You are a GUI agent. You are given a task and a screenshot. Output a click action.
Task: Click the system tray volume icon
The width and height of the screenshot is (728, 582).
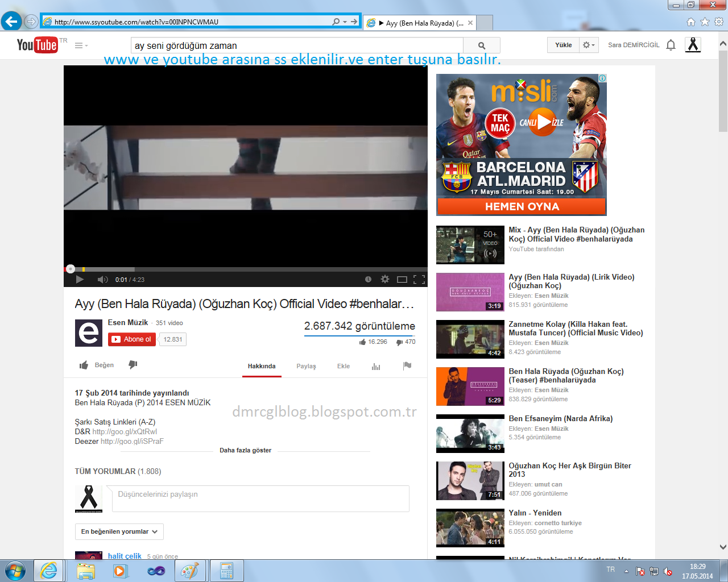click(668, 571)
